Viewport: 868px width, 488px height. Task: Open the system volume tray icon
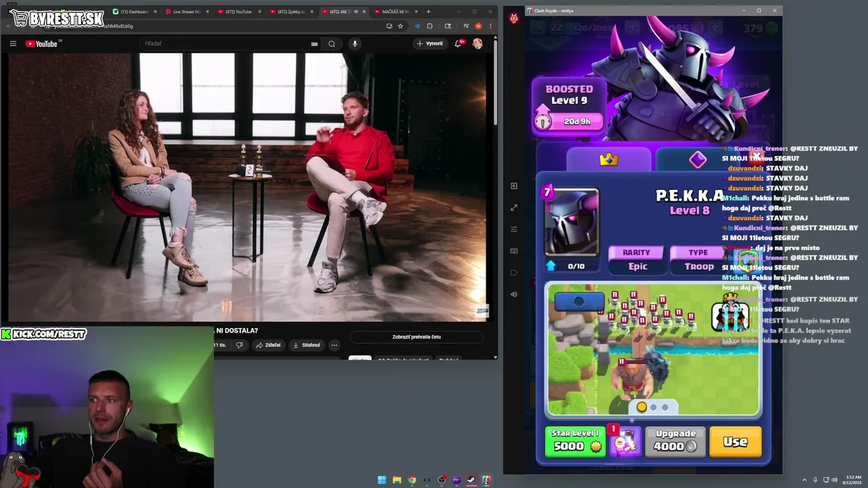pos(833,480)
